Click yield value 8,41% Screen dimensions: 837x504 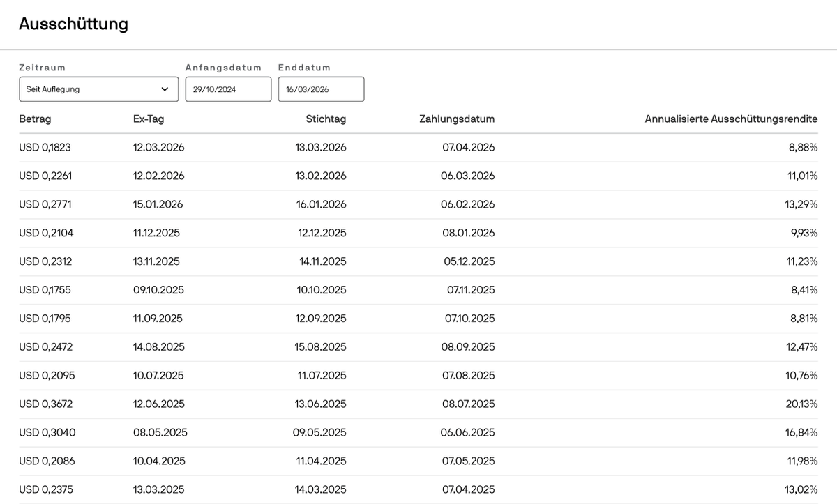804,290
